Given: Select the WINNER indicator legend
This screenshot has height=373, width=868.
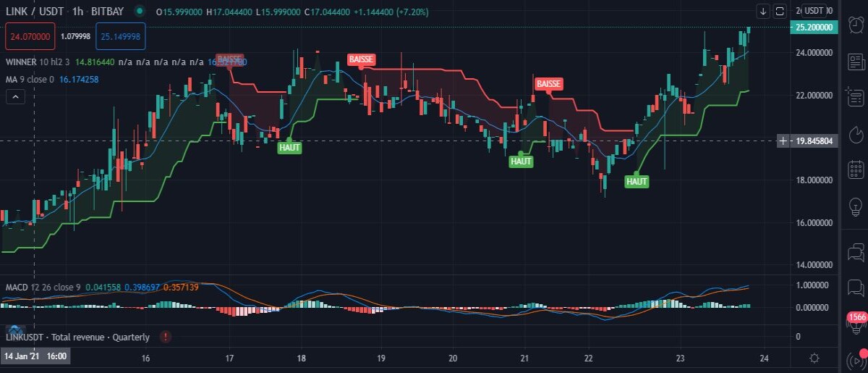Looking at the screenshot, I should [x=22, y=63].
